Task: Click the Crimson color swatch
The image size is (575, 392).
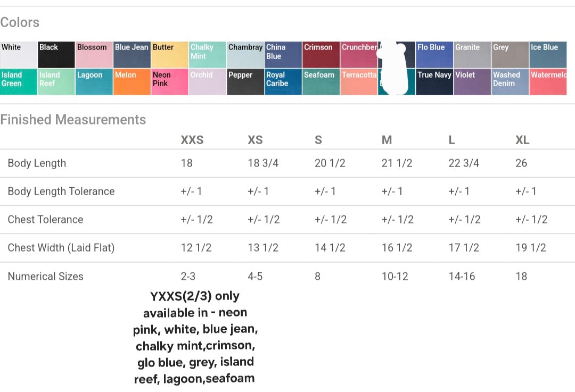Action: [x=321, y=55]
